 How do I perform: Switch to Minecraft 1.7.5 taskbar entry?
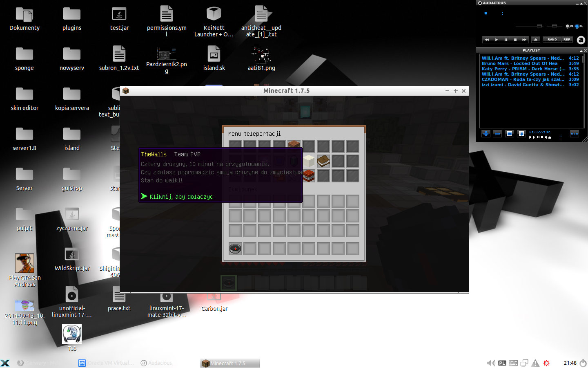[230, 363]
